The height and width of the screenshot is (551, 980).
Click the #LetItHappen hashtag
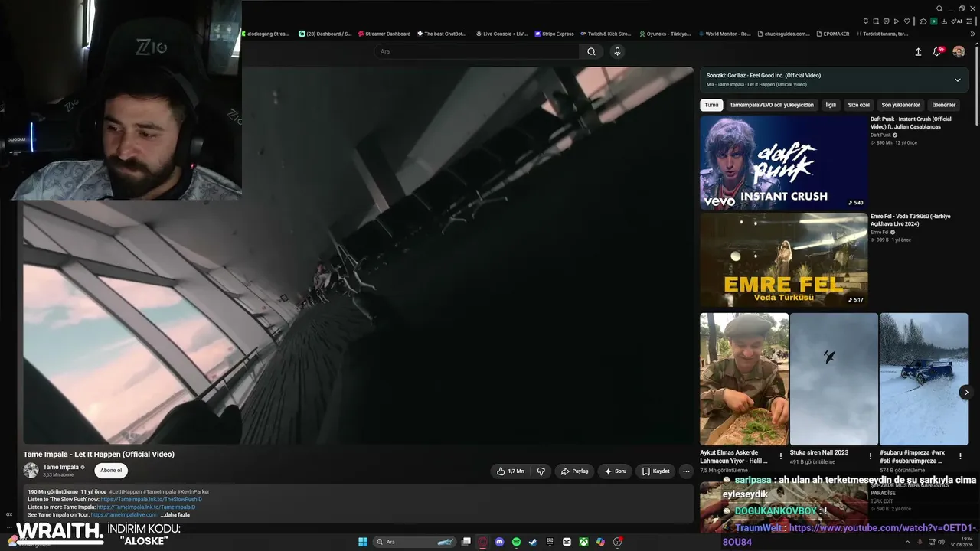coord(126,491)
